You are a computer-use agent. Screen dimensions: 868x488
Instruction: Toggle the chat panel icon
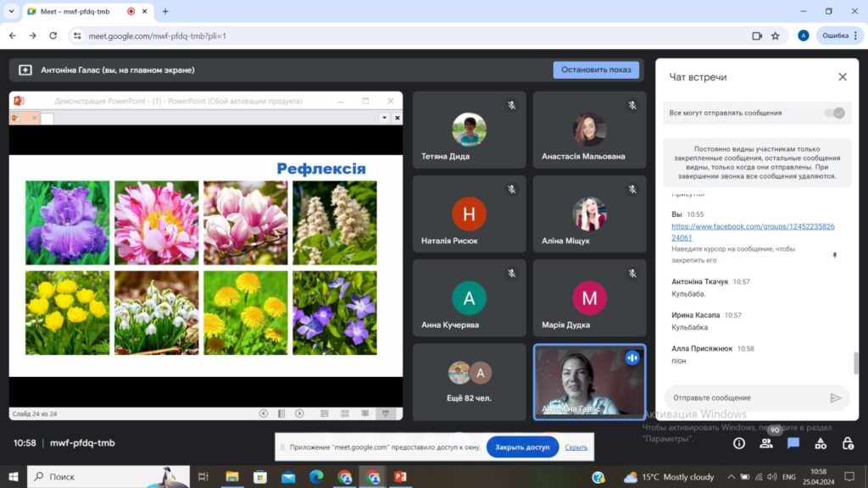point(793,443)
